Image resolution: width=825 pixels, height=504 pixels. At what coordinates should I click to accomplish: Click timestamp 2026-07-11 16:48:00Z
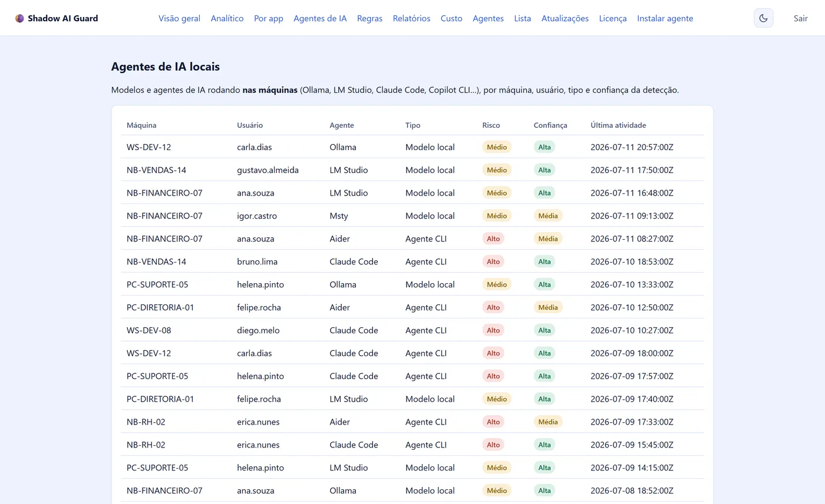coord(632,193)
